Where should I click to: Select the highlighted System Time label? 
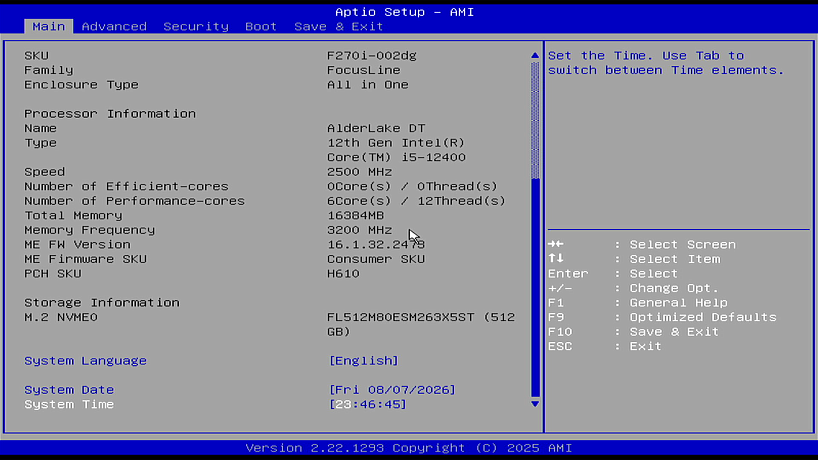[69, 405]
